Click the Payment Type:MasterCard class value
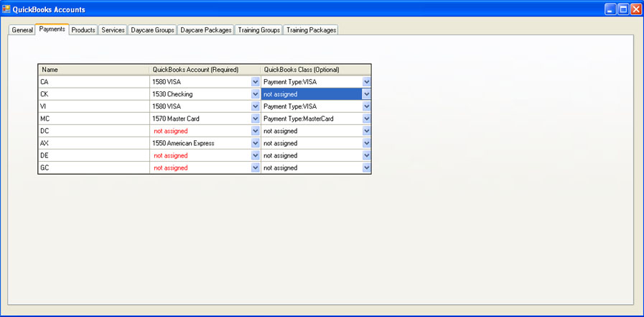Viewport: 644px width, 317px height. pos(299,119)
